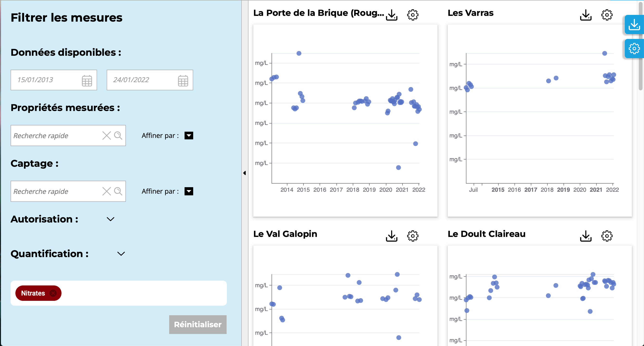This screenshot has height=346, width=644.
Task: Expand the Quantification section
Action: (121, 254)
